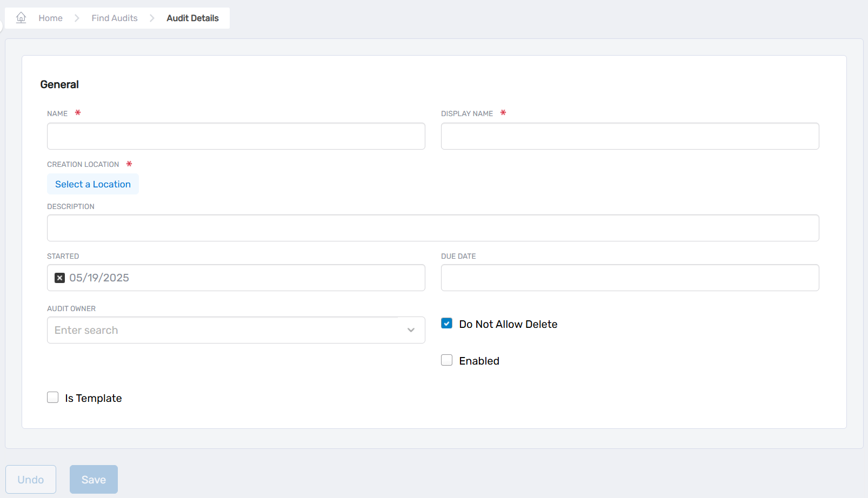Screen dimensions: 868x498
Task: Click the Started date field value
Action: tap(99, 278)
